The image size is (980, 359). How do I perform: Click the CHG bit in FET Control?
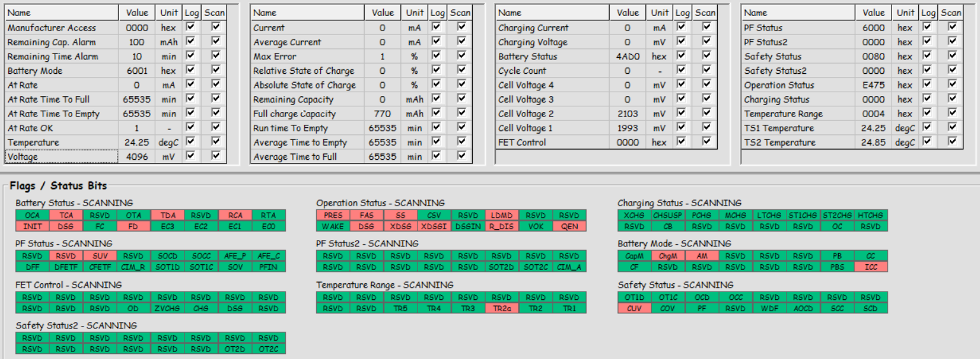click(x=201, y=308)
